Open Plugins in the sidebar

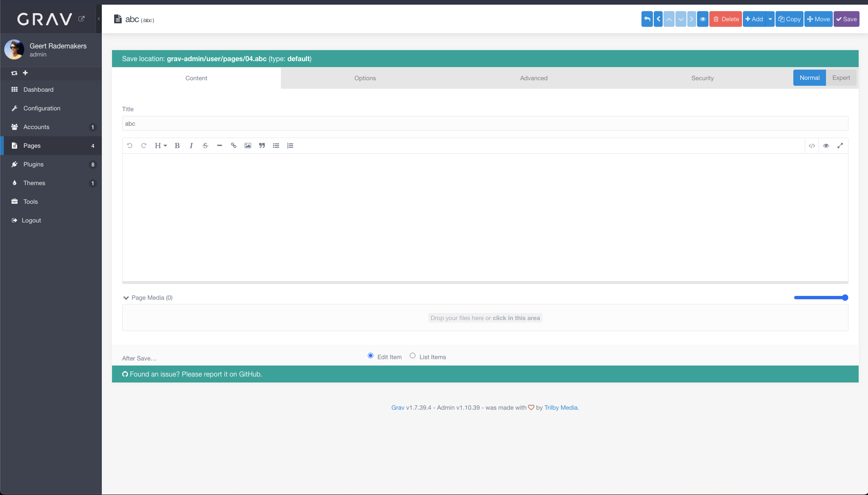[34, 164]
